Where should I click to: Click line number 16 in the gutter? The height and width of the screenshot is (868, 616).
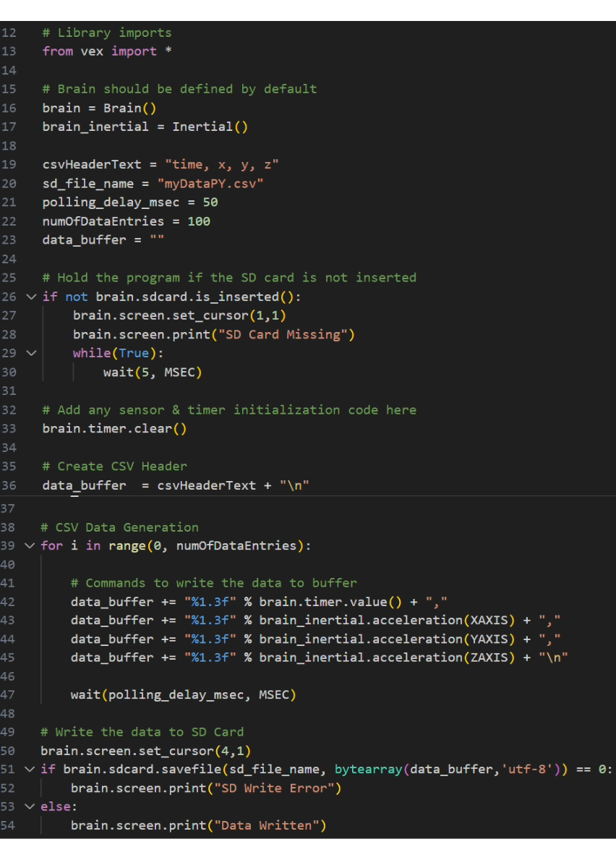[9, 107]
